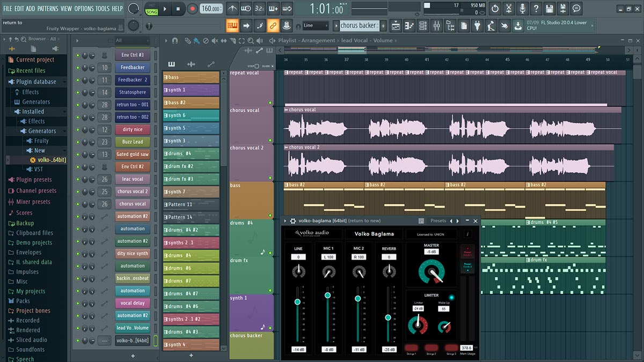Click the info 'i' button in Volko Baglama
Image resolution: width=644 pixels, height=362 pixels.
point(467,234)
